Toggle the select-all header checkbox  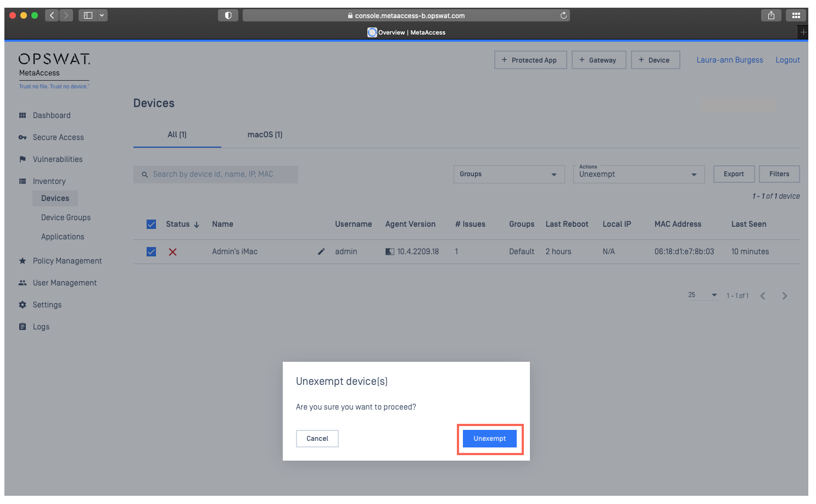click(152, 224)
